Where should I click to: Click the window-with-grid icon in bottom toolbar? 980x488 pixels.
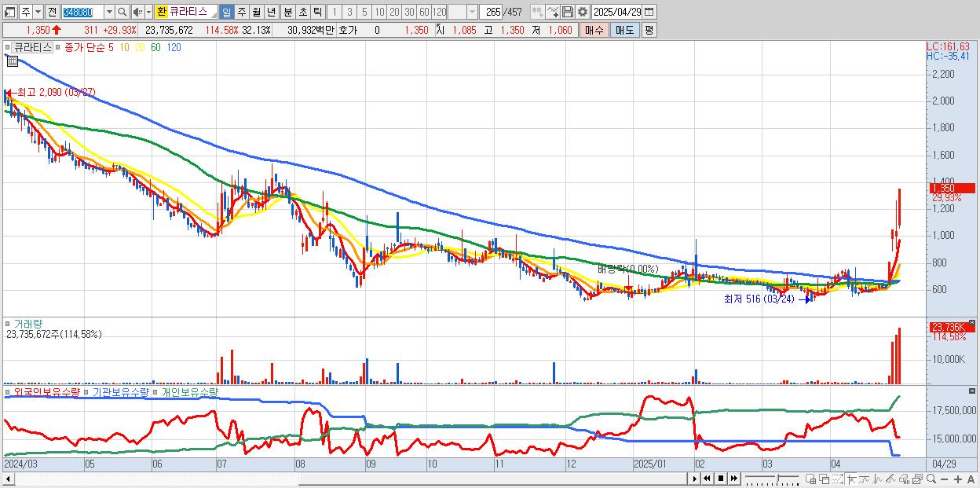(810, 479)
